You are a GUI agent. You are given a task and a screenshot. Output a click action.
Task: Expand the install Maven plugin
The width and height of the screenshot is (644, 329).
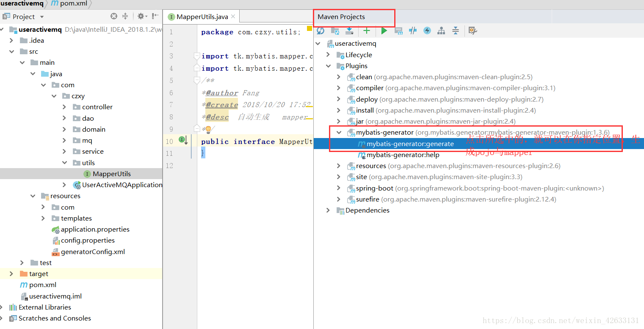339,110
